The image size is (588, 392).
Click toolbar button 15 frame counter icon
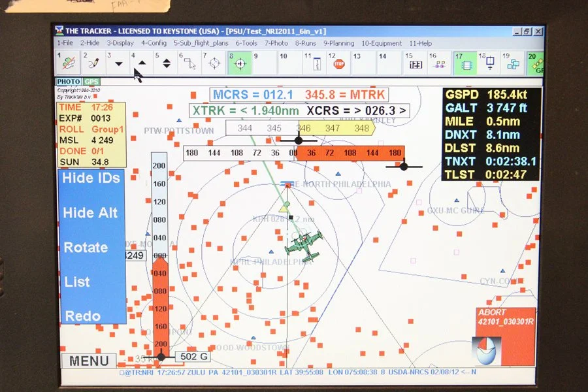[x=416, y=63]
